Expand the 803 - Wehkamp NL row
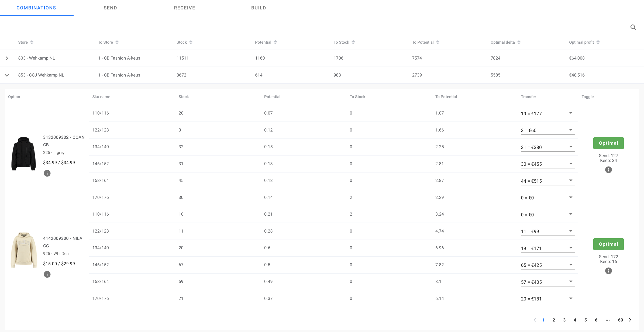644x332 pixels. 7,58
